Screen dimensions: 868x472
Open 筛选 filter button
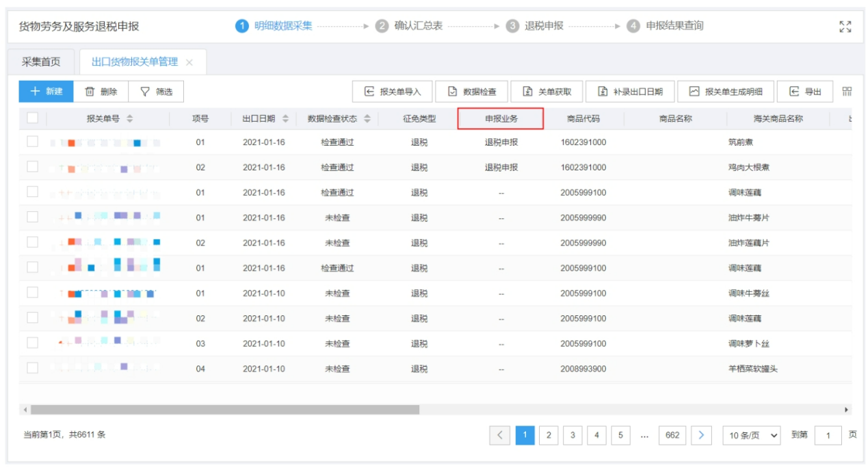pos(156,92)
